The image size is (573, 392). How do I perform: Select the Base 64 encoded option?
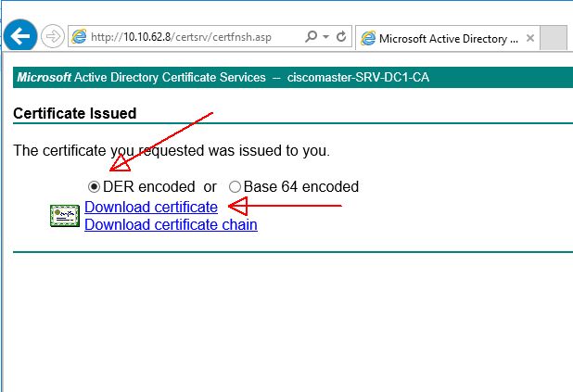click(235, 186)
